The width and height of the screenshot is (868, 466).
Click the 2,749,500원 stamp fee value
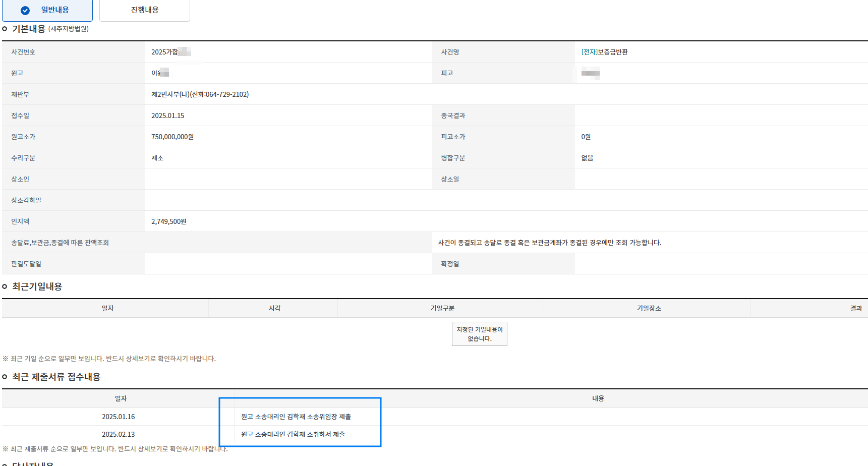(x=169, y=221)
